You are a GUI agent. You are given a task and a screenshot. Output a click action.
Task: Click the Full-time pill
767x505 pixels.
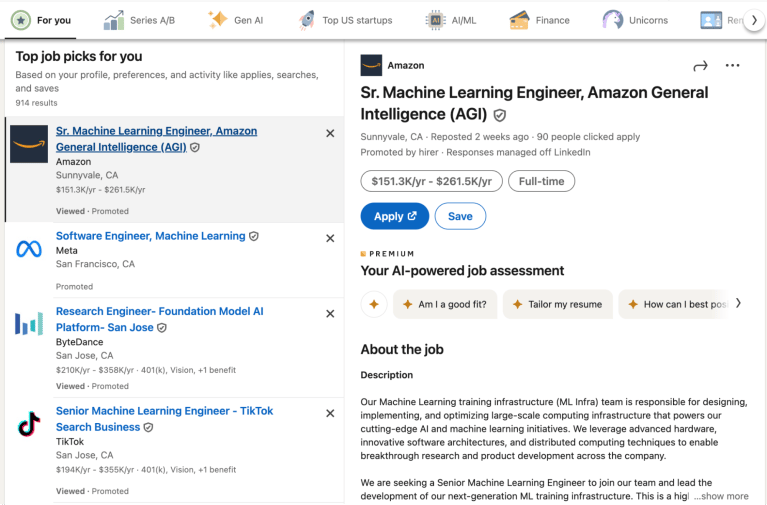541,181
